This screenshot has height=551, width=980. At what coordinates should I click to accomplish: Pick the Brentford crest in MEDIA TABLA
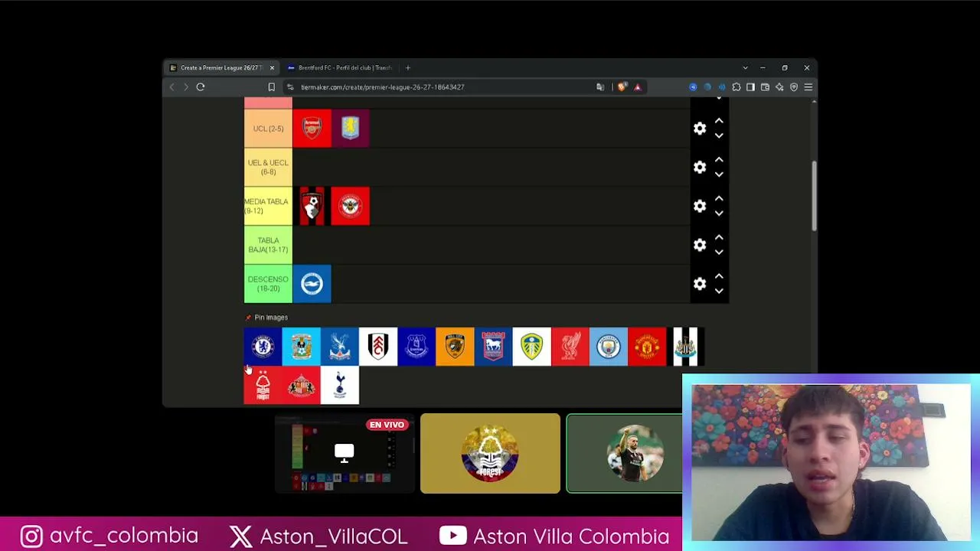[350, 206]
